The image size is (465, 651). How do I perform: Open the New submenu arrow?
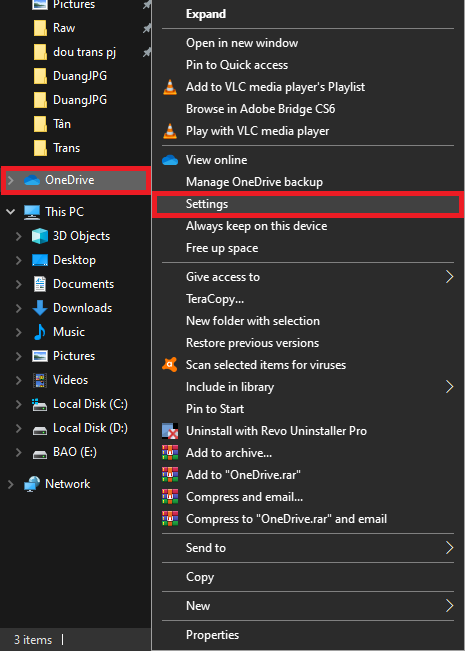[449, 606]
